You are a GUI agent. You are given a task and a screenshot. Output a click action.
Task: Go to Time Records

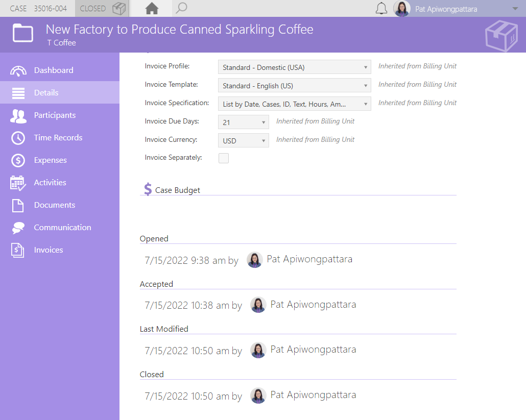60,137
